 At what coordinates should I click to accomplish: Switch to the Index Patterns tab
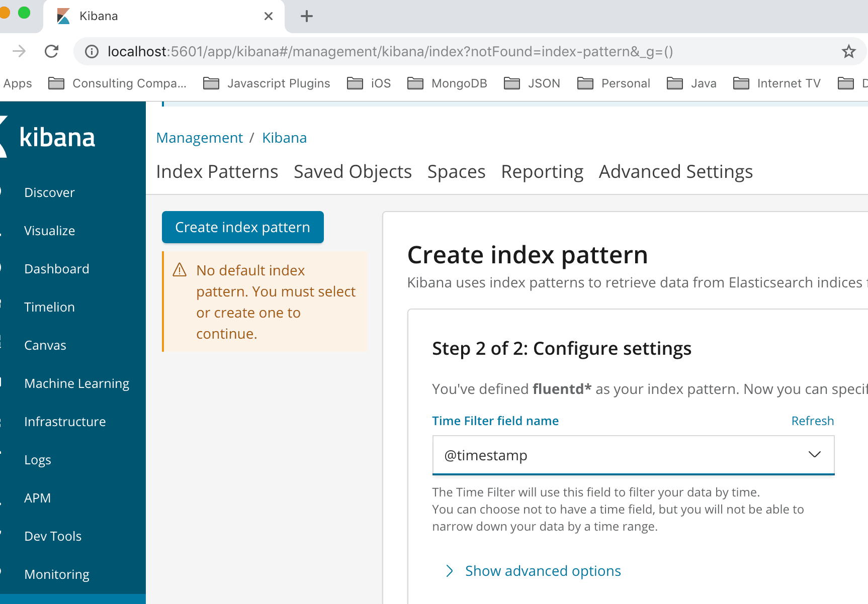click(217, 172)
